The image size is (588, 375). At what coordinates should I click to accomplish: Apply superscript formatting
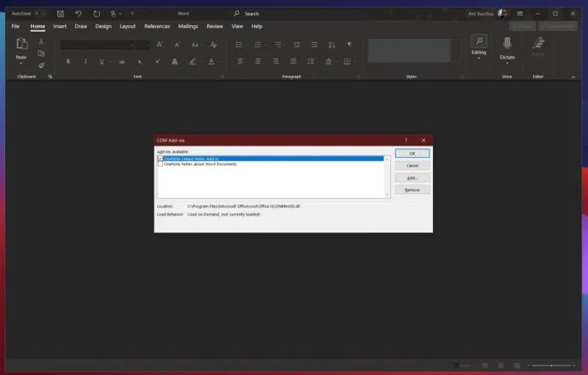[157, 62]
